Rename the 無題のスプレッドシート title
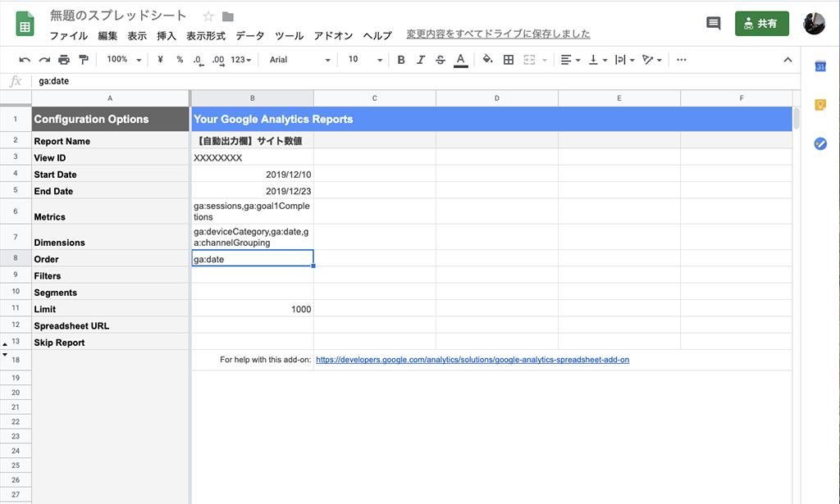The width and height of the screenshot is (840, 504). pyautogui.click(x=118, y=16)
